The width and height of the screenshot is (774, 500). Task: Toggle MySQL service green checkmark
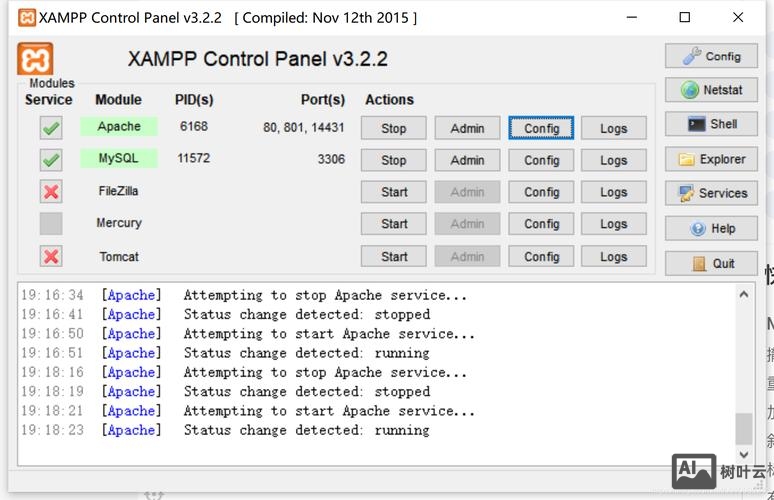pyautogui.click(x=51, y=160)
